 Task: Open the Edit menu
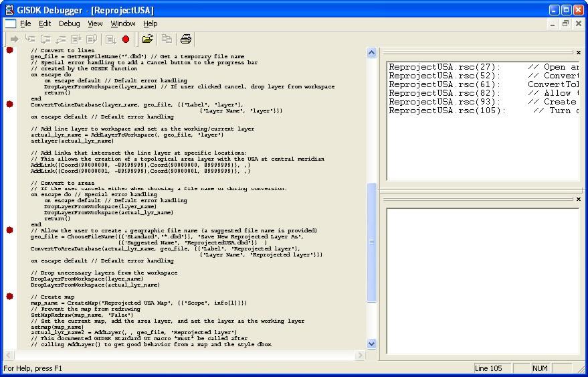coord(45,23)
